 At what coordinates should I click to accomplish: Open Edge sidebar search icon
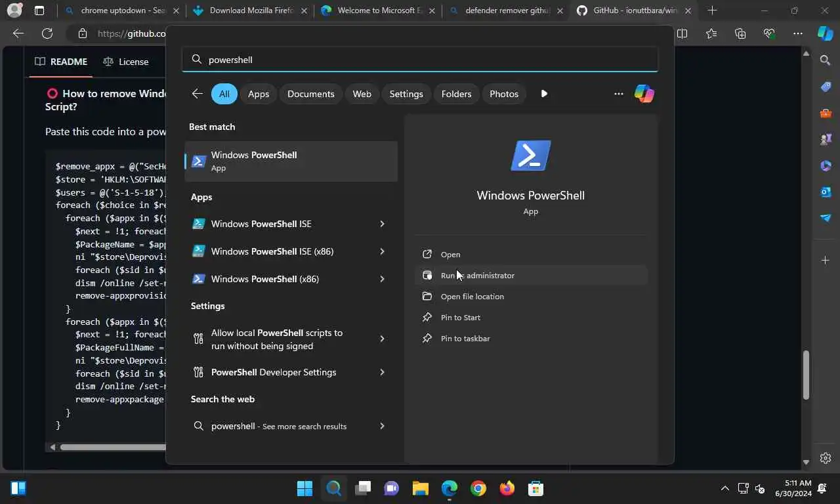(x=826, y=60)
